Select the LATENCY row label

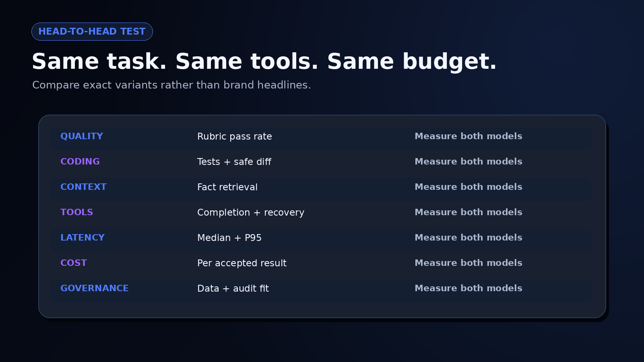point(83,238)
